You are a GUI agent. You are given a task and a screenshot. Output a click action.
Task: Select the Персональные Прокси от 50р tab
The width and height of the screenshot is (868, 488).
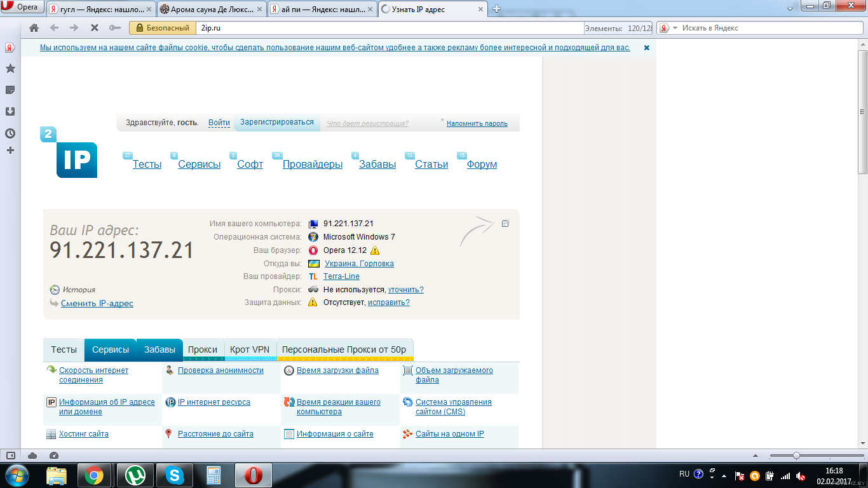[x=344, y=349]
